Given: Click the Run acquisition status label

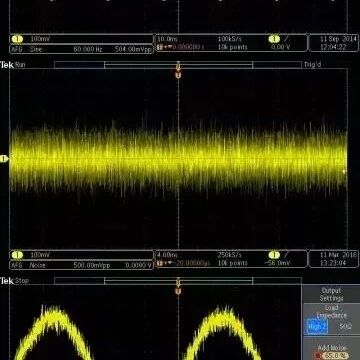Looking at the screenshot, I should 20,65.
